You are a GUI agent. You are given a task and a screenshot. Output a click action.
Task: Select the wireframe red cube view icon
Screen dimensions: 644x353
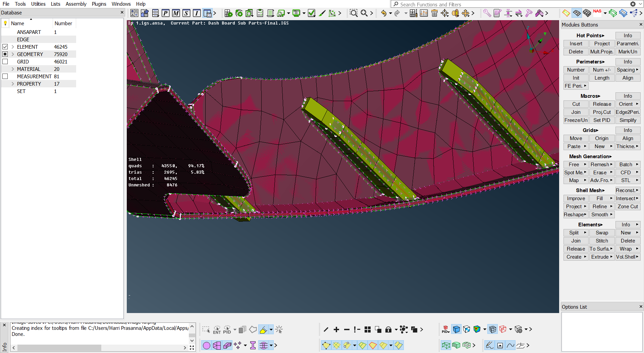(503, 329)
